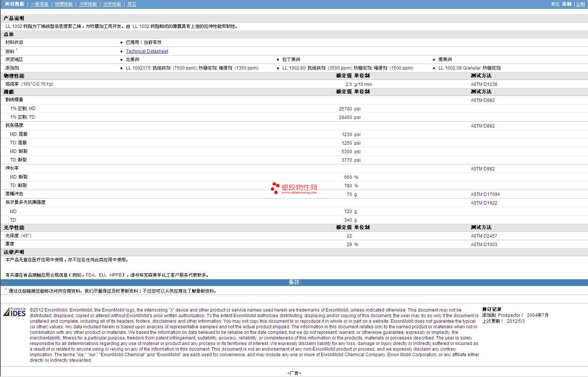Click the 南美洲 region entry
This screenshot has height=377, width=588.
[445, 59]
